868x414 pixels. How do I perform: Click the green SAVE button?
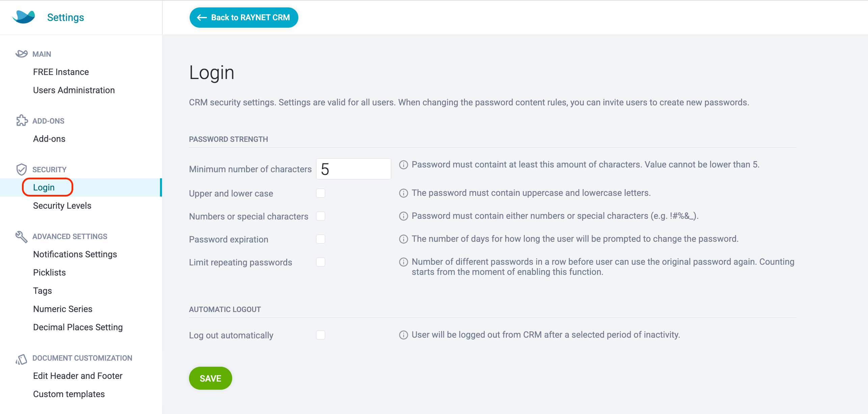point(210,378)
